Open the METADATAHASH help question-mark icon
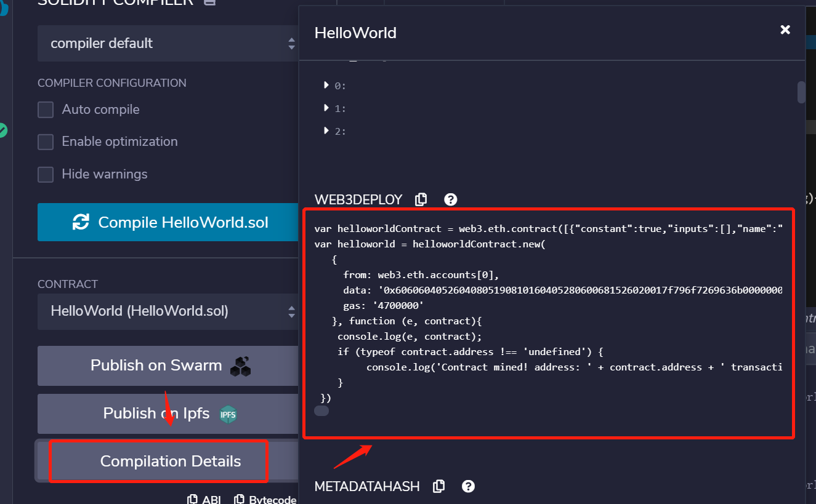This screenshot has width=816, height=504. click(469, 486)
